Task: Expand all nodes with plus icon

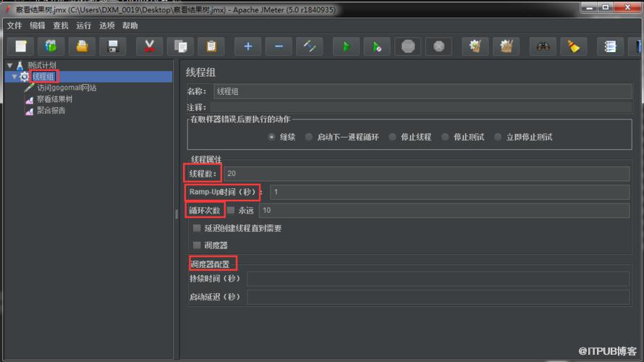Action: tap(247, 46)
